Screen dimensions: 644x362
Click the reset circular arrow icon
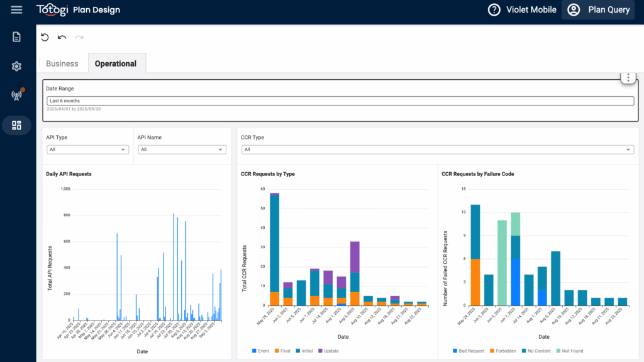(45, 38)
